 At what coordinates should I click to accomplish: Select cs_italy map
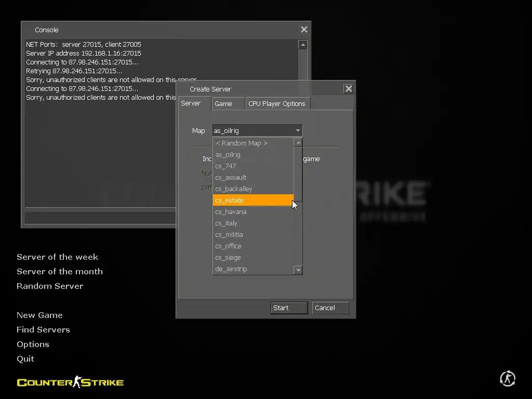pyautogui.click(x=253, y=223)
